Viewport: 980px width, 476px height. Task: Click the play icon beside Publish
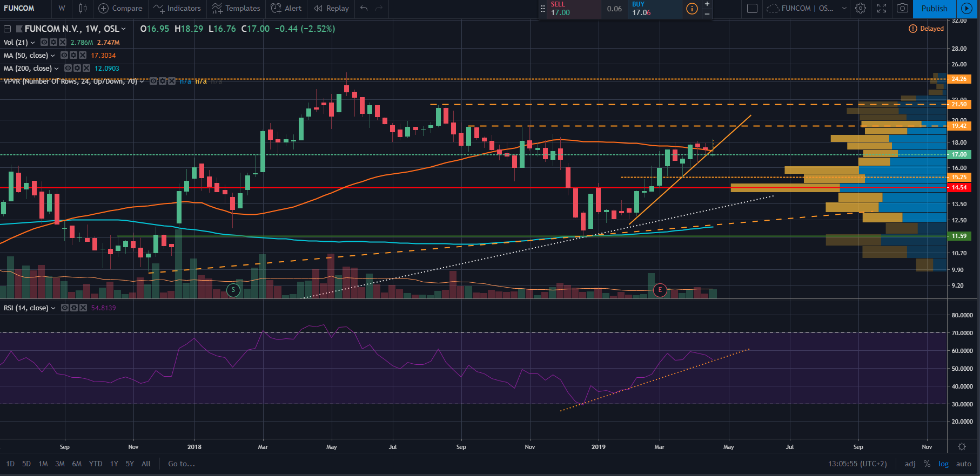tap(966, 9)
